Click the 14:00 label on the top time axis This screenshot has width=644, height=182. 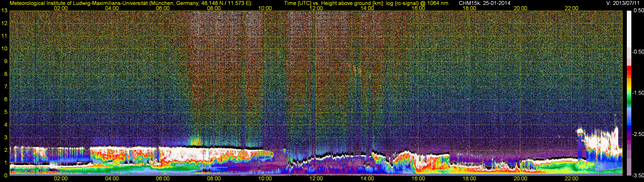coord(367,8)
